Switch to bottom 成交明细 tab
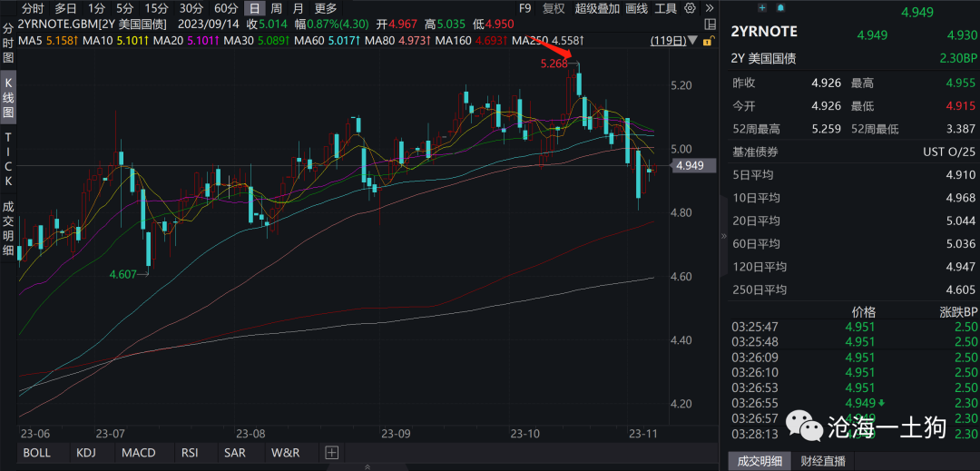Image resolution: width=980 pixels, height=471 pixels. coord(759,461)
